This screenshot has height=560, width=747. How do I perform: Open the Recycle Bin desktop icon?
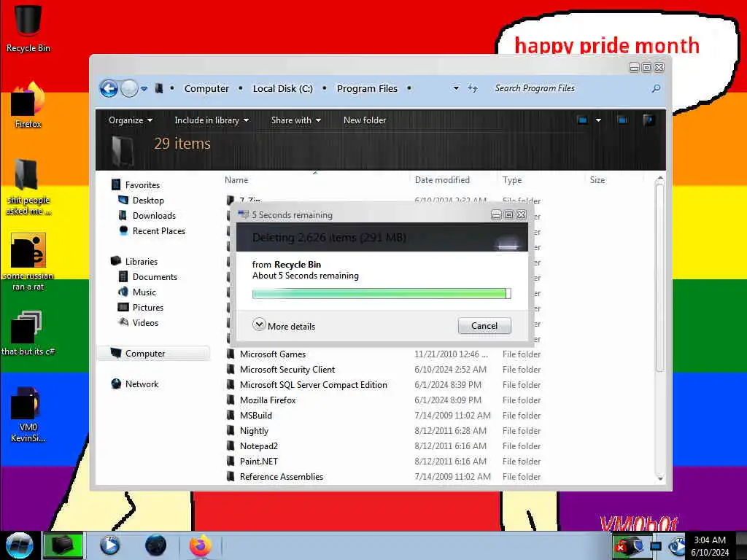pos(28,28)
